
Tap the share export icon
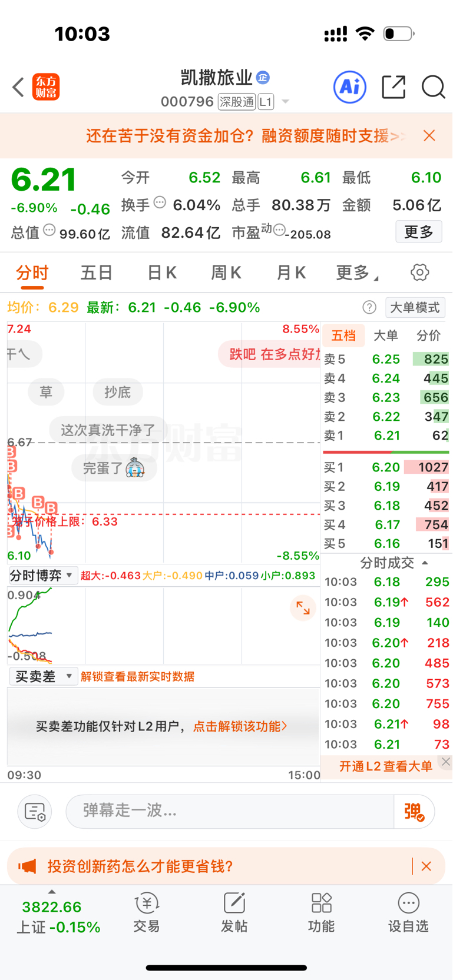[394, 87]
